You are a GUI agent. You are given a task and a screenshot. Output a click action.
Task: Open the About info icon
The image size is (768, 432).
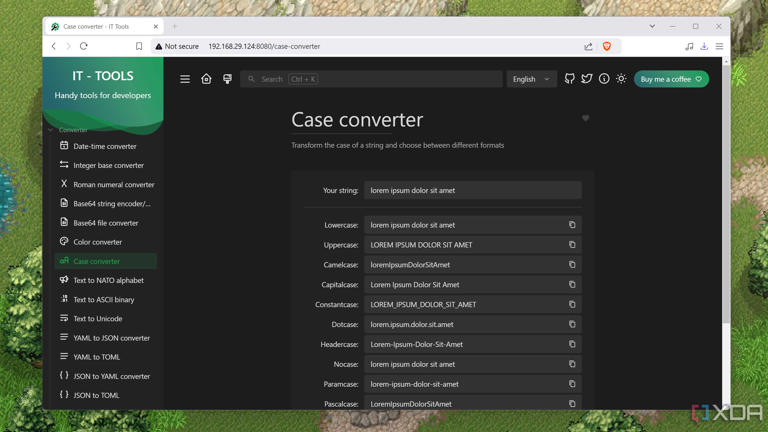click(x=604, y=79)
